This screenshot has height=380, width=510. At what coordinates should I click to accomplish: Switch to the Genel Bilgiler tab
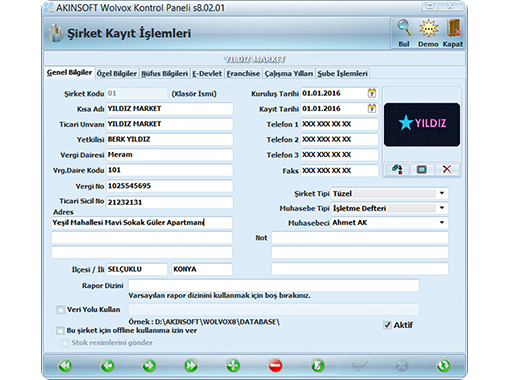point(69,73)
